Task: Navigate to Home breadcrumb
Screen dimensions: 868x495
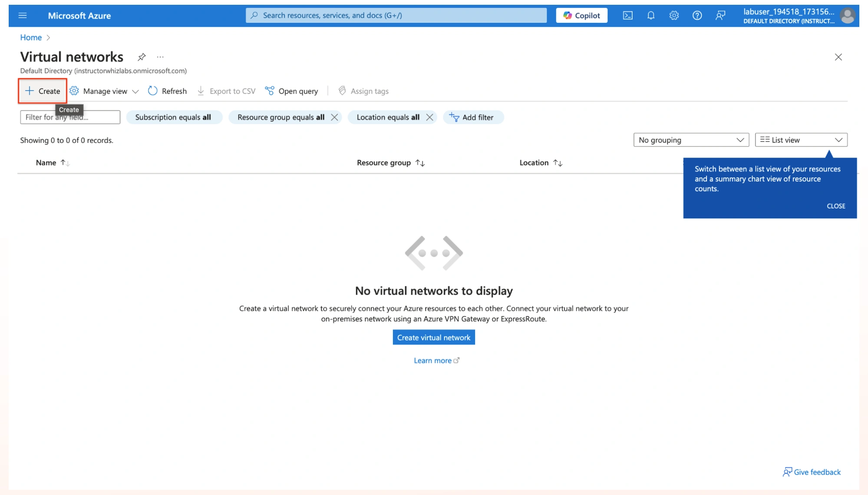Action: pos(30,37)
